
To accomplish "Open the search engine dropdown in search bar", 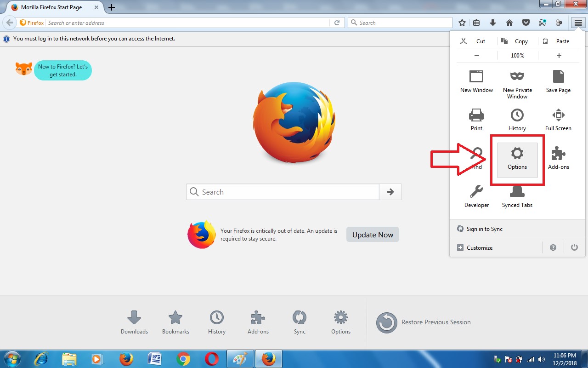I will click(x=354, y=22).
